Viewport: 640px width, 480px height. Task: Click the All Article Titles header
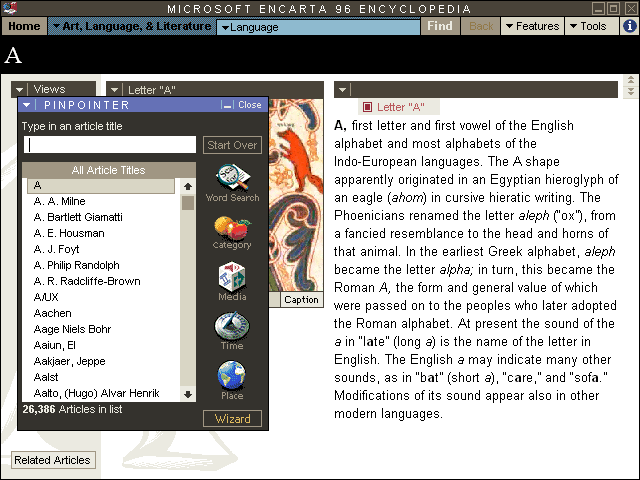point(109,170)
